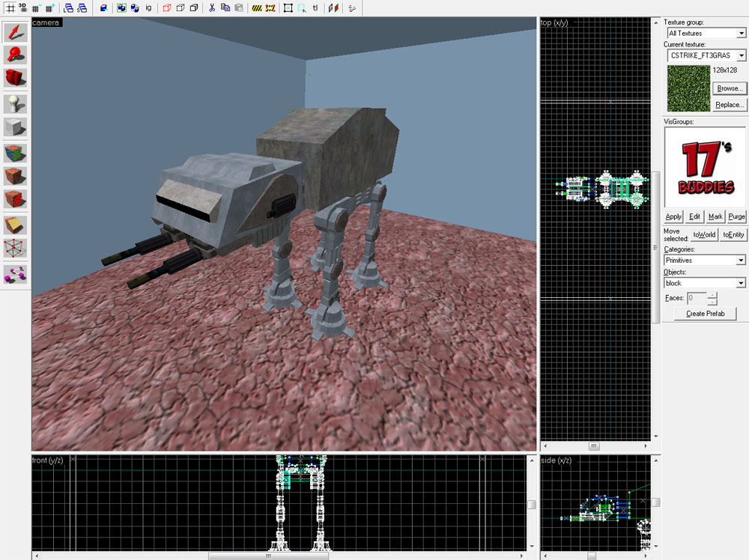Open the Texture group dropdown
This screenshot has width=749, height=560.
click(741, 33)
